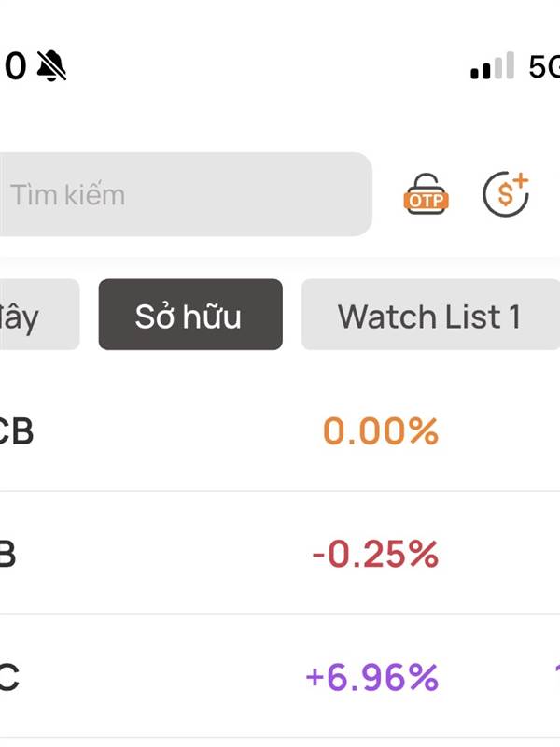560x747 pixels.
Task: Open the "Watch List 1" tab
Action: point(429,316)
